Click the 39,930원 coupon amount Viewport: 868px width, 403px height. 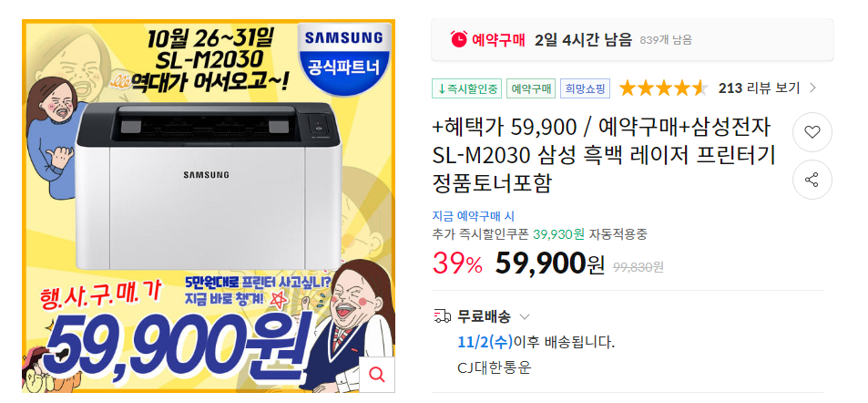click(558, 234)
